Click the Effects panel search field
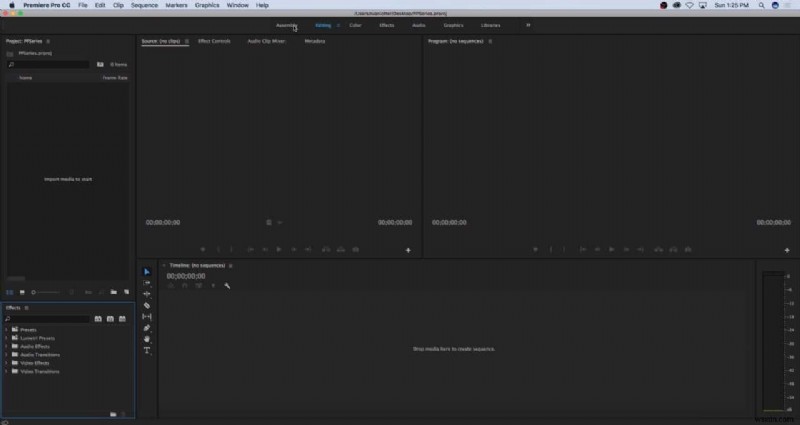800x425 pixels. (x=47, y=319)
